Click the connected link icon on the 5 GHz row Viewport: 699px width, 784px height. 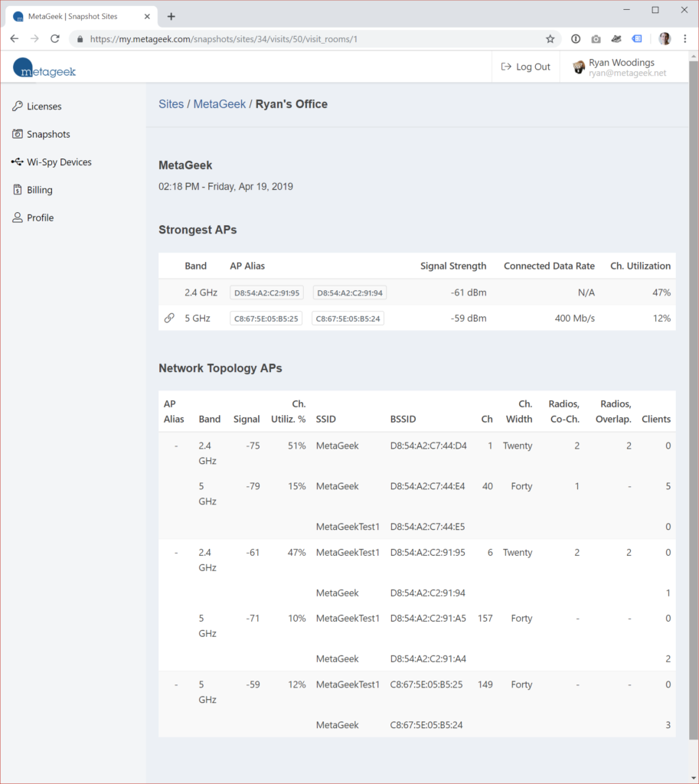169,318
